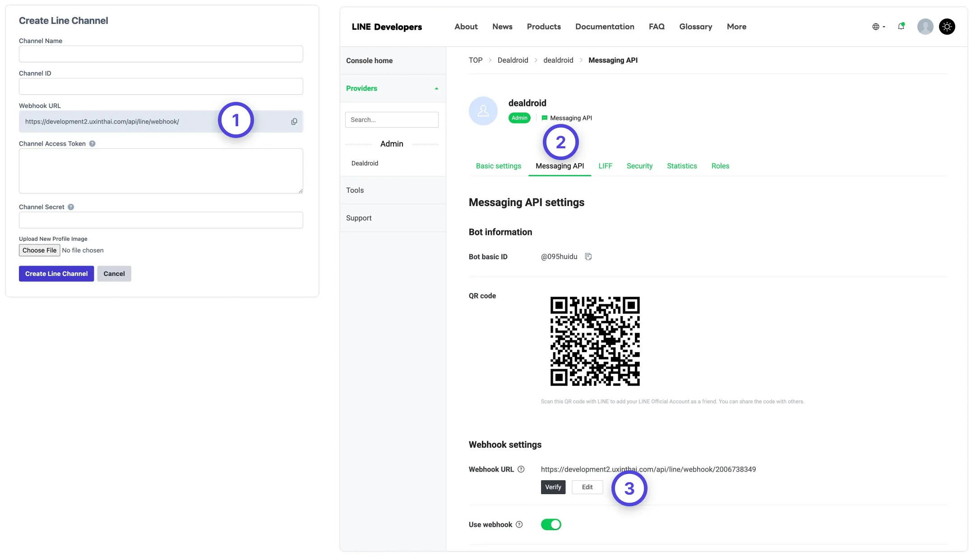Open the Documentation menu

coord(605,27)
